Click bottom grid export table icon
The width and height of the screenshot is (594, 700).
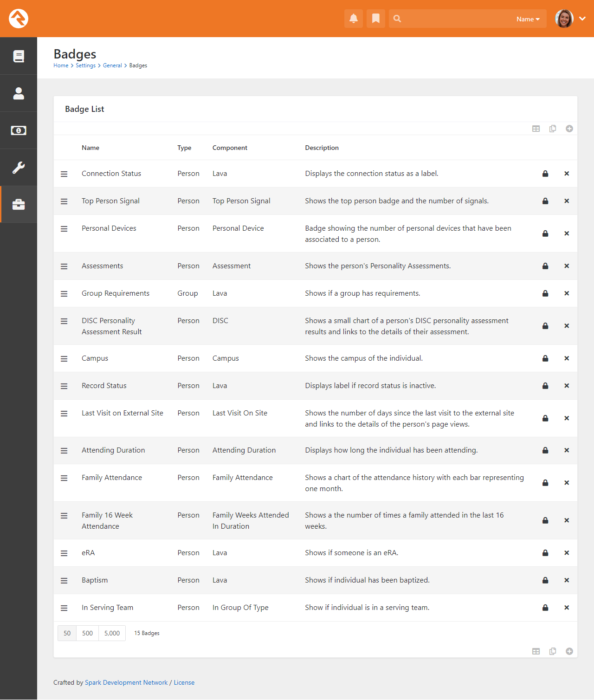pos(536,651)
